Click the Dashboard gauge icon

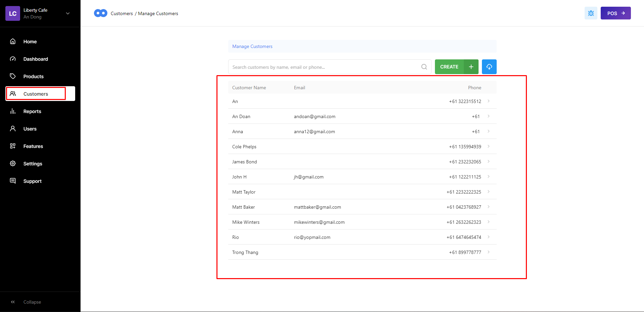click(x=13, y=59)
